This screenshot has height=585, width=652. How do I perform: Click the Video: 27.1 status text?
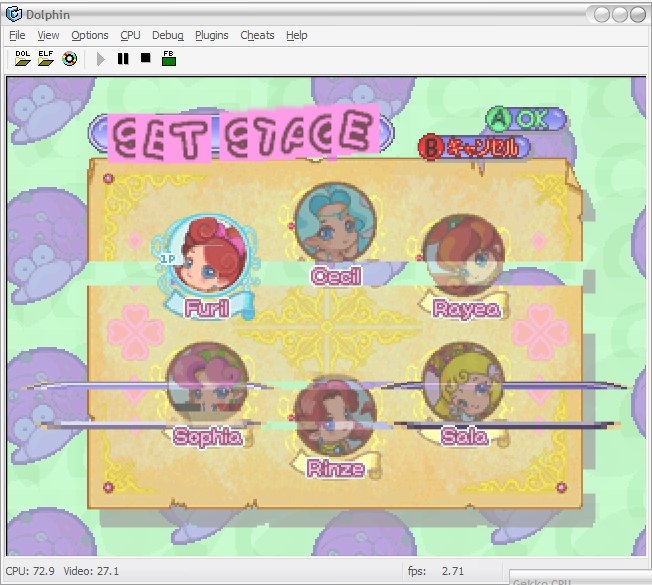[x=91, y=571]
